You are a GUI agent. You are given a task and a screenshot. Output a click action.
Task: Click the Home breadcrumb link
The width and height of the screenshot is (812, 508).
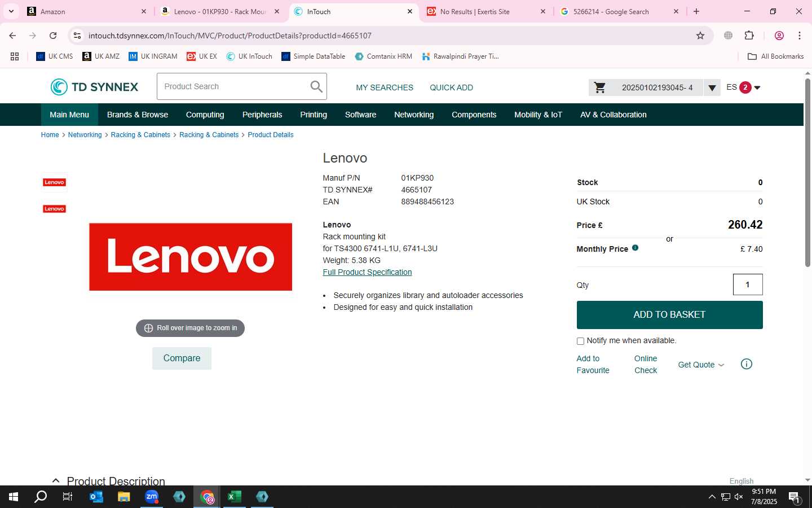click(50, 135)
